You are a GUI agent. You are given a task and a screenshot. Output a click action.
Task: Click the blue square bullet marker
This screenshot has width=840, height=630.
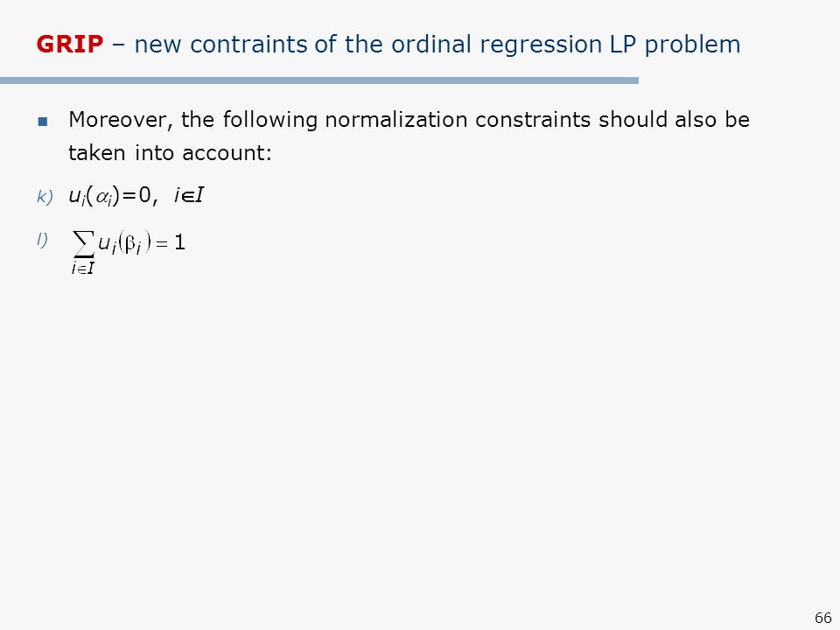tap(43, 122)
